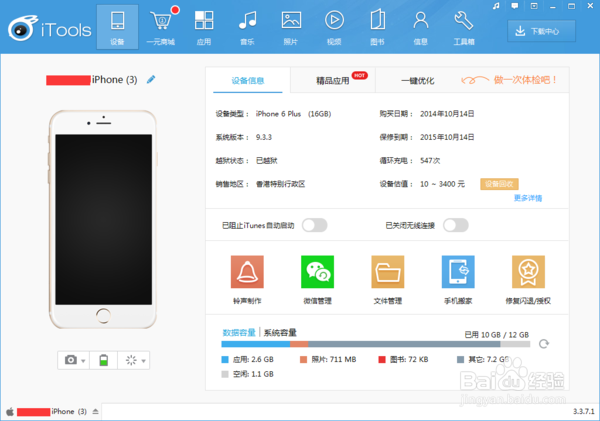Expand the restart options dropdown arrow
This screenshot has height=421, width=600.
143,361
